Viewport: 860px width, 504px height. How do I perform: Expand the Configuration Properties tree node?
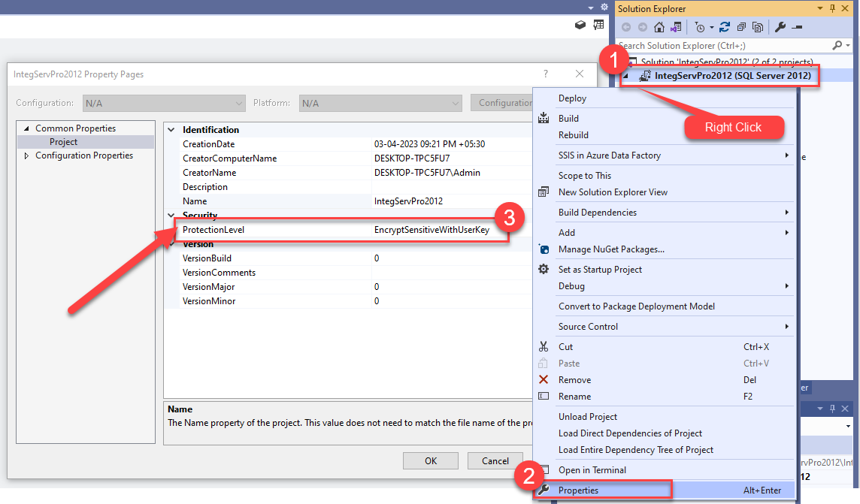[x=27, y=156]
